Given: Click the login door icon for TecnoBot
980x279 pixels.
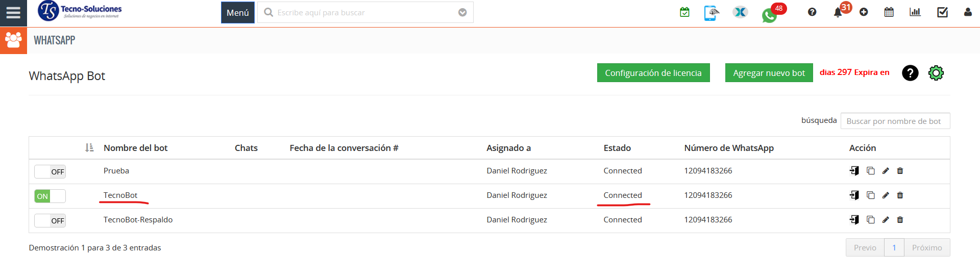Looking at the screenshot, I should pyautogui.click(x=854, y=195).
